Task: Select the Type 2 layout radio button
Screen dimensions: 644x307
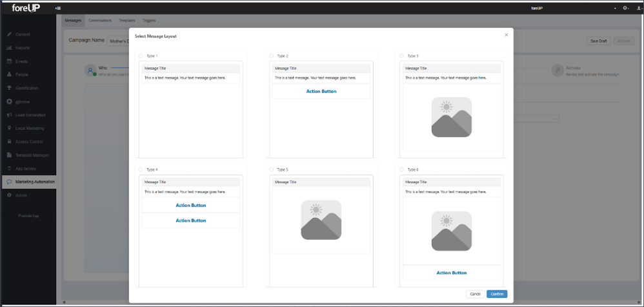Action: coord(271,56)
